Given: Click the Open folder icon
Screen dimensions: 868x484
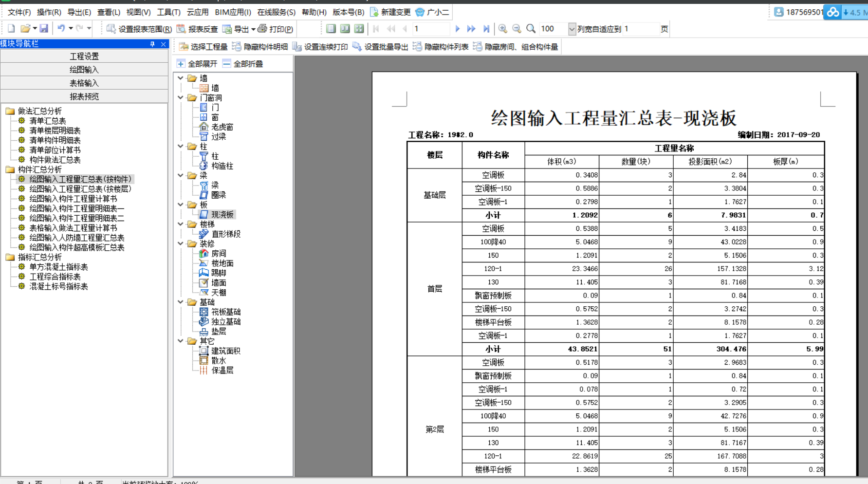Looking at the screenshot, I should (25, 29).
